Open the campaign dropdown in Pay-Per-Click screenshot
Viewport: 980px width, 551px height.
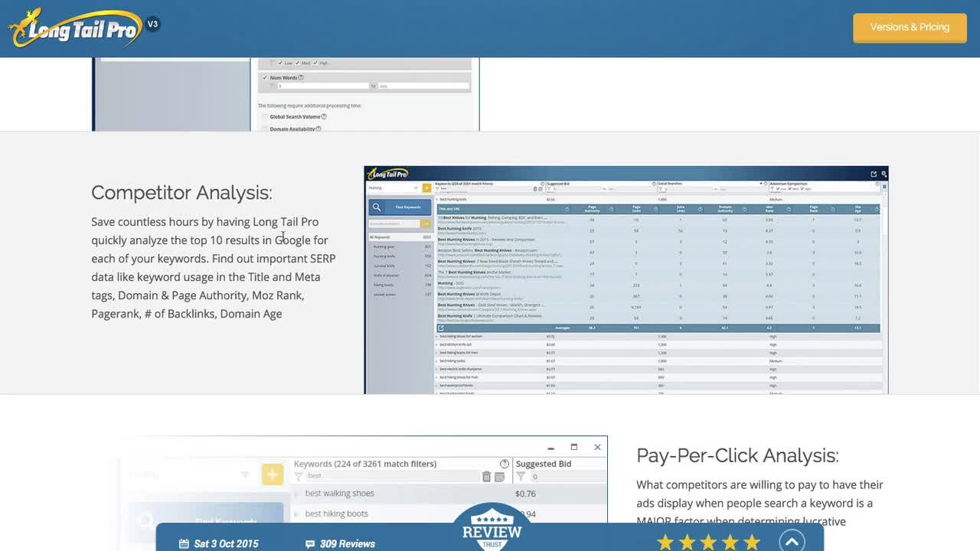pyautogui.click(x=245, y=474)
